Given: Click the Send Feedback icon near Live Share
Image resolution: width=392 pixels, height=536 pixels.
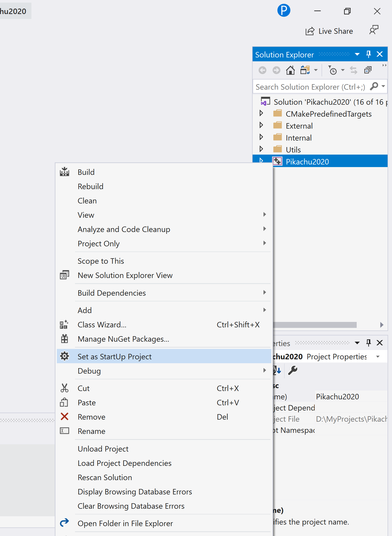Looking at the screenshot, I should coord(374,30).
